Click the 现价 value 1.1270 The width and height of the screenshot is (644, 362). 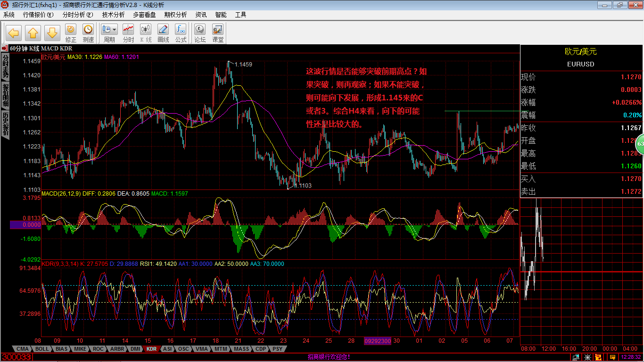[631, 77]
